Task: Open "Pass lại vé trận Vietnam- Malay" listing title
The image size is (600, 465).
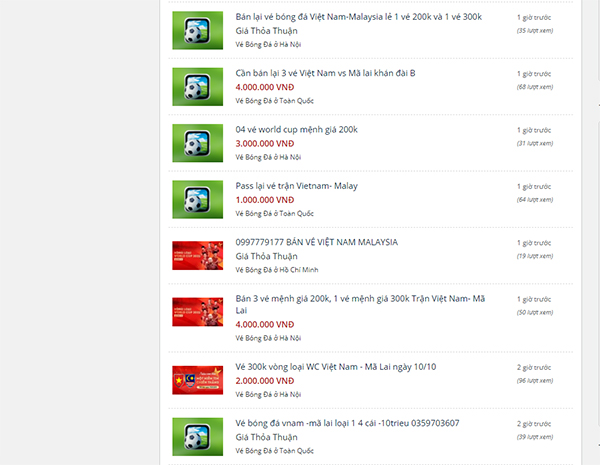Action: 296,186
